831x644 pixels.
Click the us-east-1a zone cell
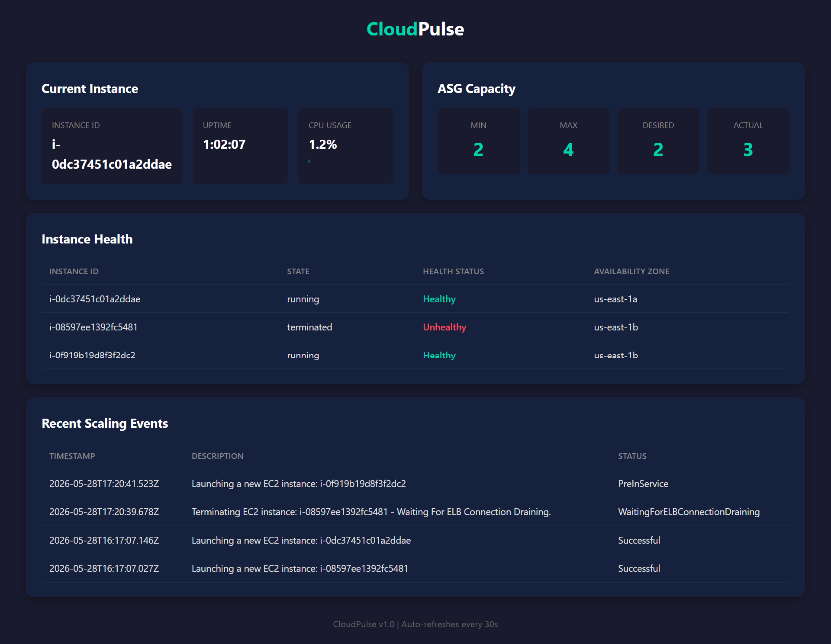click(615, 299)
